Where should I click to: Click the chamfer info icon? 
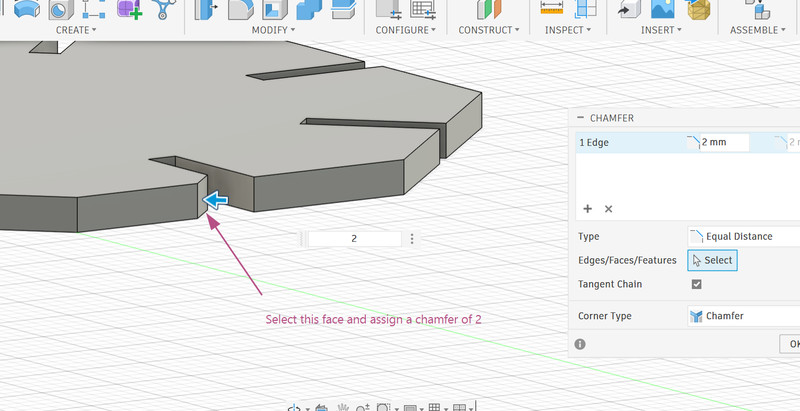point(582,343)
